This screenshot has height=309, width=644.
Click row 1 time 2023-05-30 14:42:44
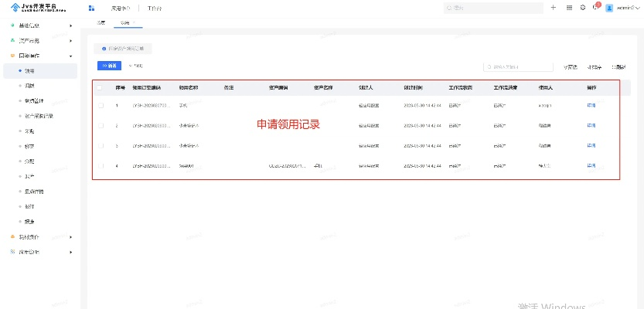[422, 106]
